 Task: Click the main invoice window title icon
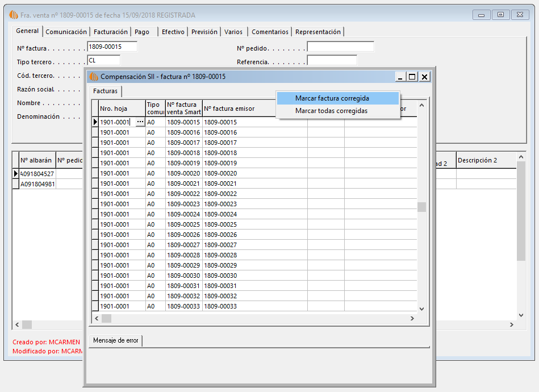pyautogui.click(x=14, y=15)
